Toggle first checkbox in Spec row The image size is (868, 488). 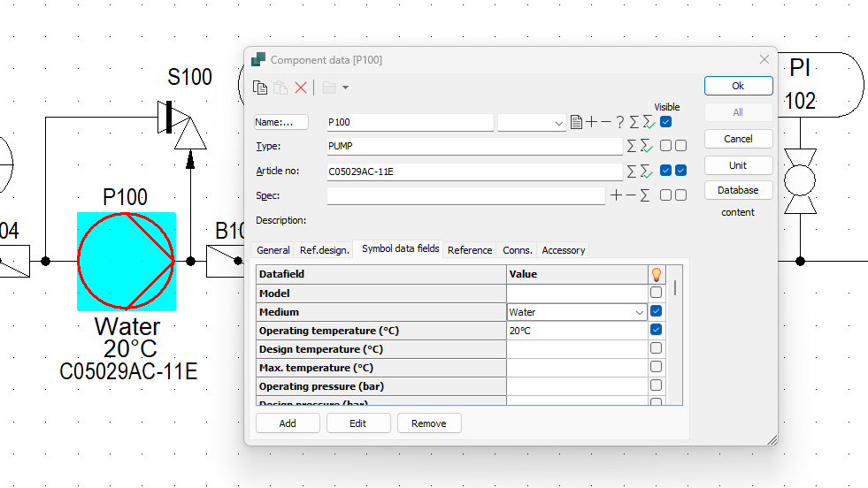pyautogui.click(x=666, y=194)
